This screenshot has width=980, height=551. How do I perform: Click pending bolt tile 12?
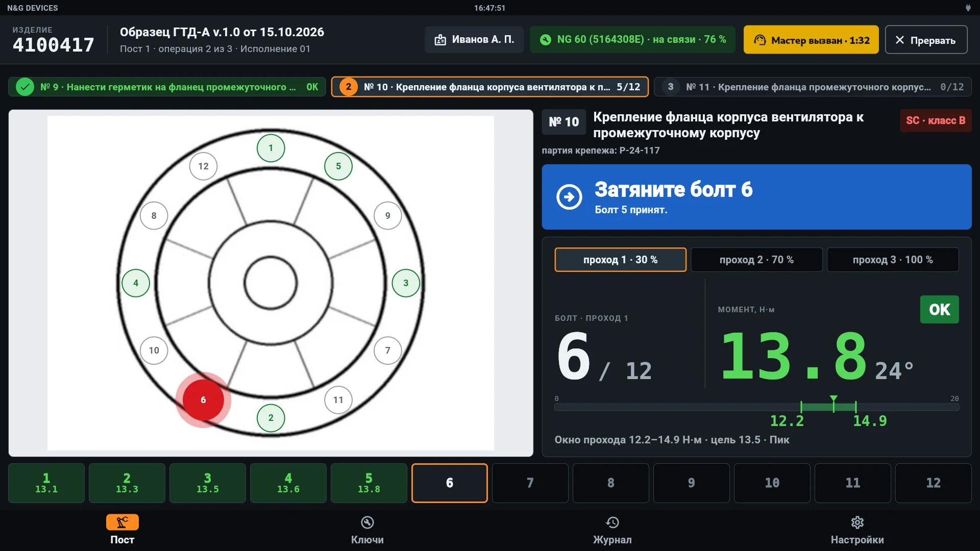tap(934, 483)
